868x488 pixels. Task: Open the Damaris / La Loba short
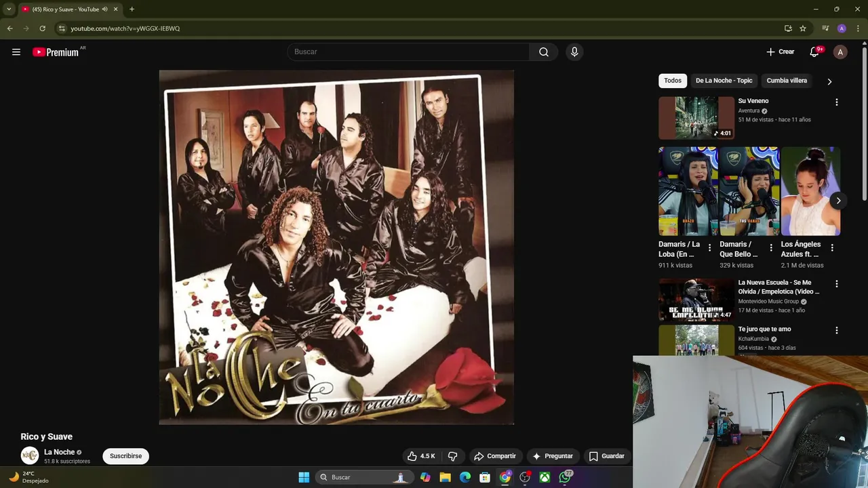(x=688, y=192)
